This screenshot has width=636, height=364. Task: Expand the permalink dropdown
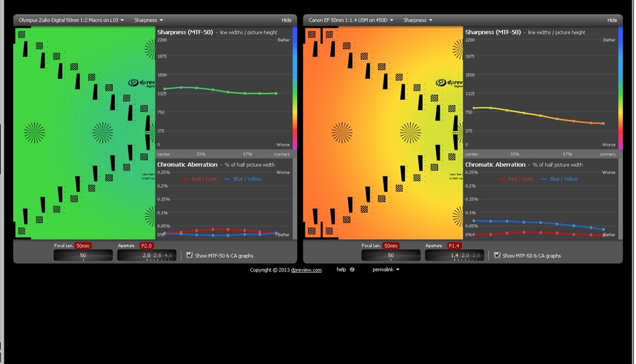click(386, 270)
